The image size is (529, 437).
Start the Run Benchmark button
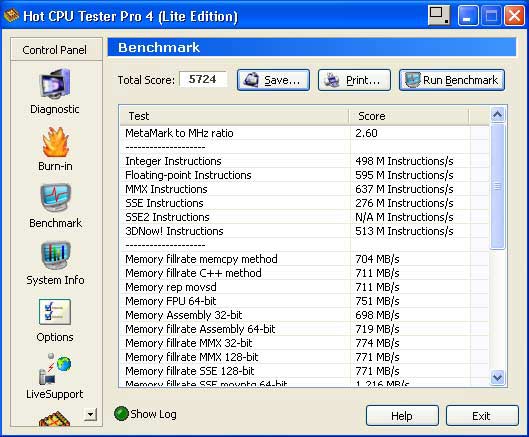coord(452,80)
